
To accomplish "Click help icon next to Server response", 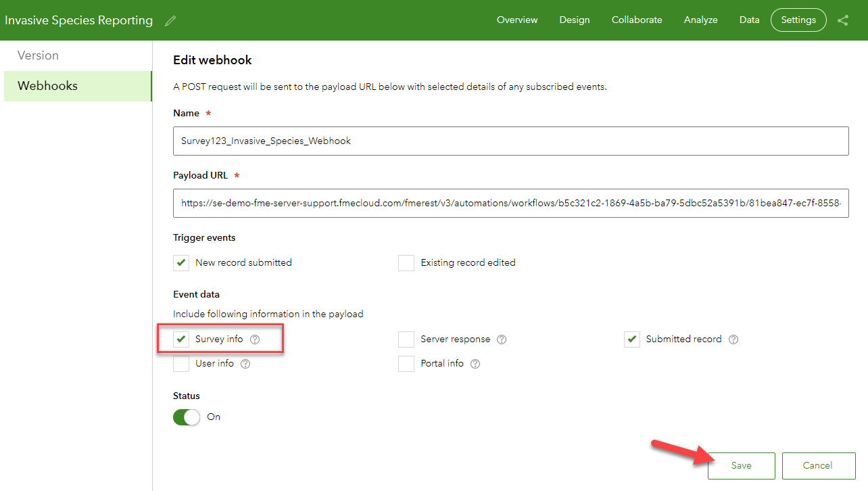I will pyautogui.click(x=502, y=340).
